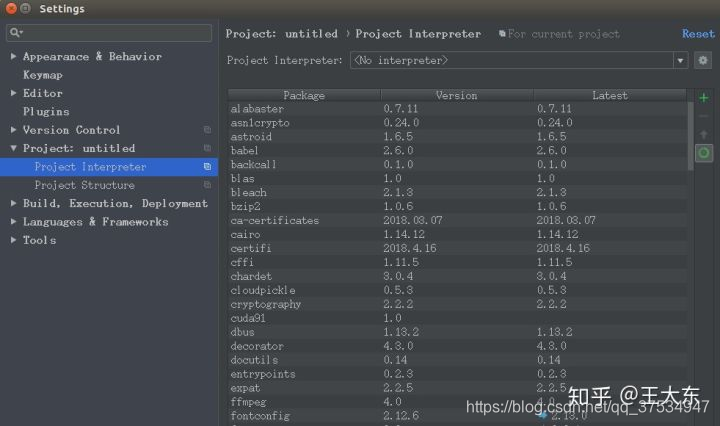This screenshot has height=426, width=720.
Task: Select the cairo package row
Action: tap(457, 234)
